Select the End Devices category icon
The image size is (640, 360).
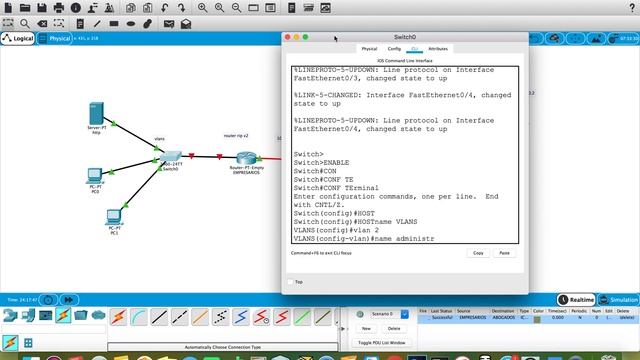coord(28,315)
